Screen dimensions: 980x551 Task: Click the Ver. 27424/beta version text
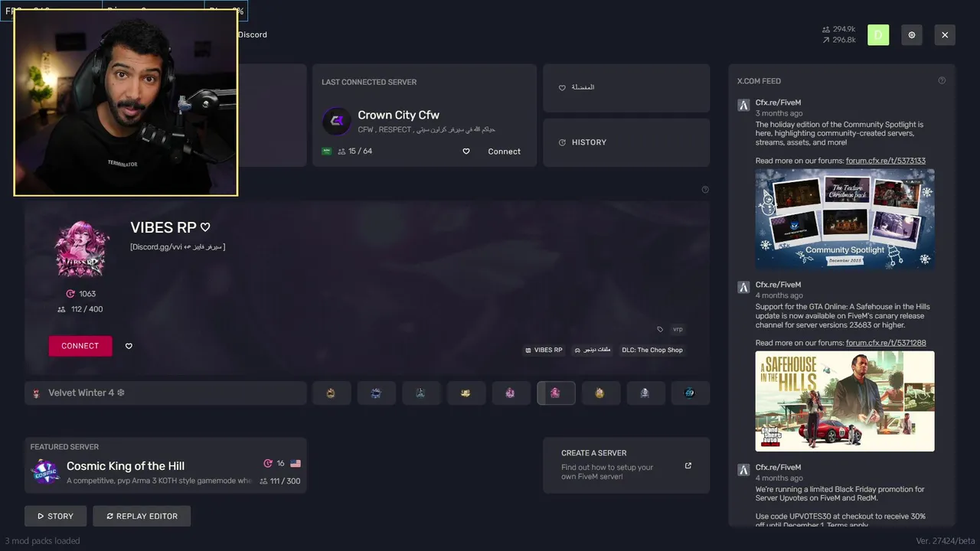click(946, 540)
